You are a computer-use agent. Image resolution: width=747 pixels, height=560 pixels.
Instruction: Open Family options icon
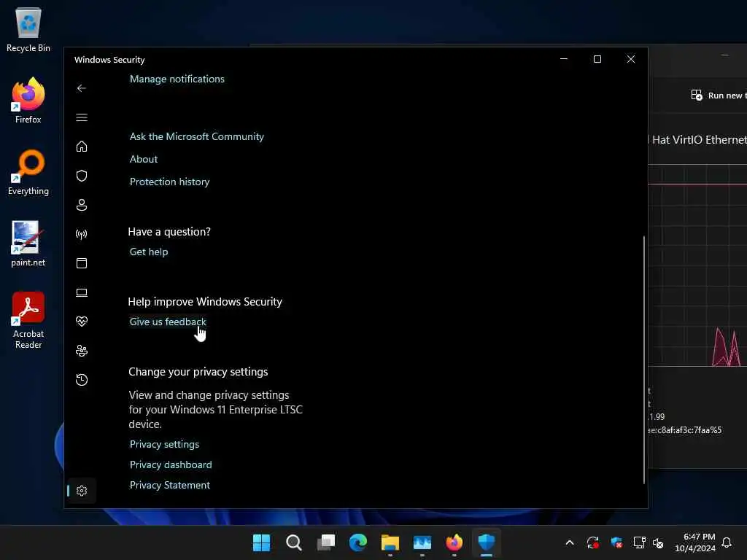pos(82,351)
